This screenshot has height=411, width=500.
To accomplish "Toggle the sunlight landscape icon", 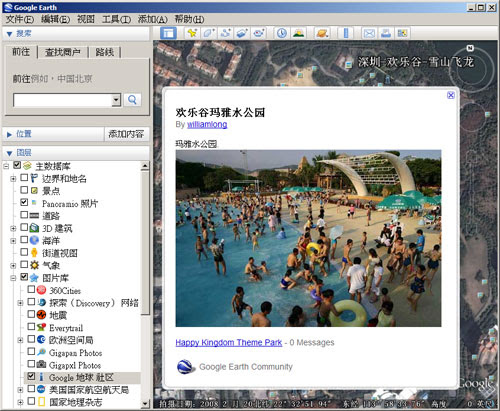I will (298, 33).
